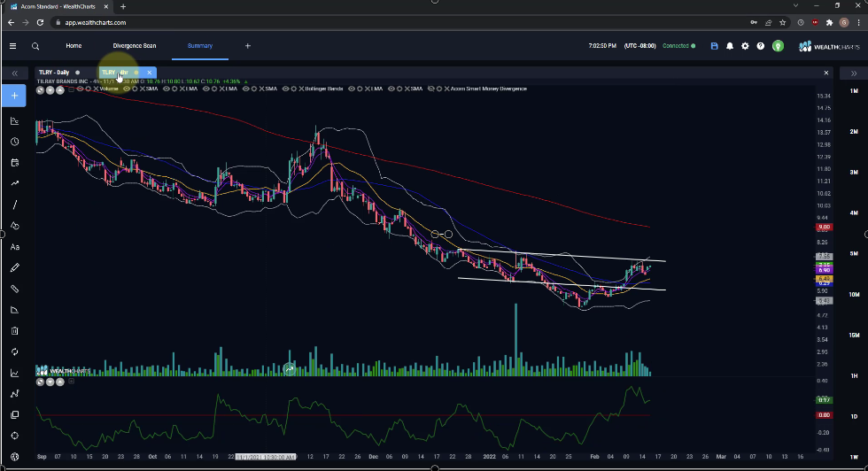
Task: Expand the right panel with double chevron
Action: click(x=854, y=73)
